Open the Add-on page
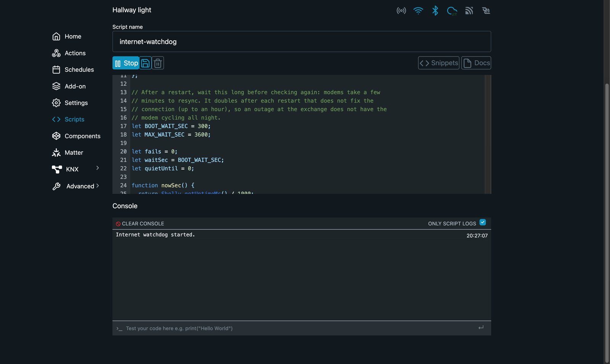 [75, 86]
